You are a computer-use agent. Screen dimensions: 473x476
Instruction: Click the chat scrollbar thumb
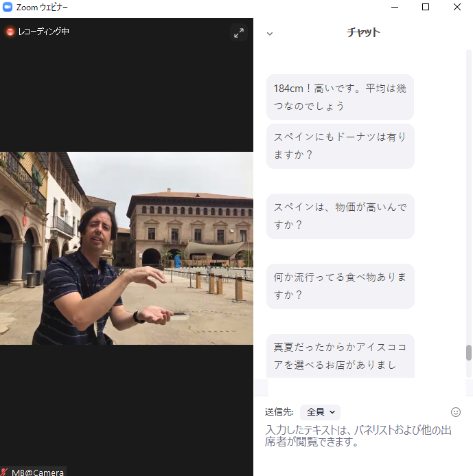tap(469, 352)
